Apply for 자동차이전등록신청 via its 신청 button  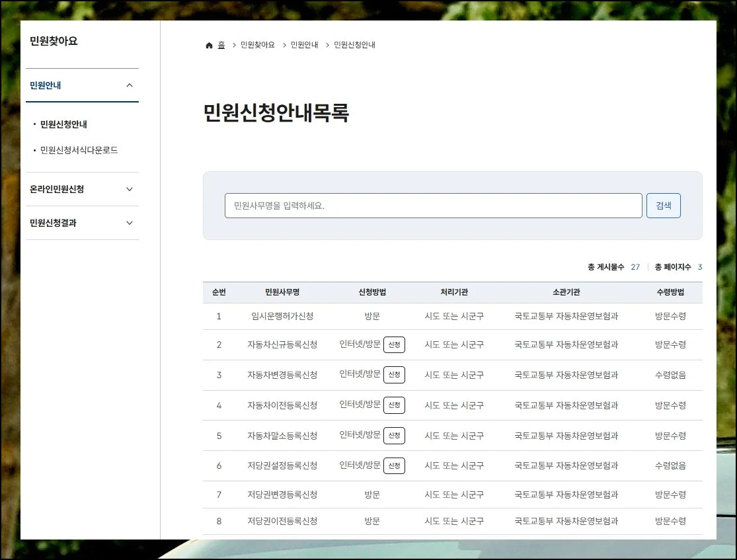[395, 405]
